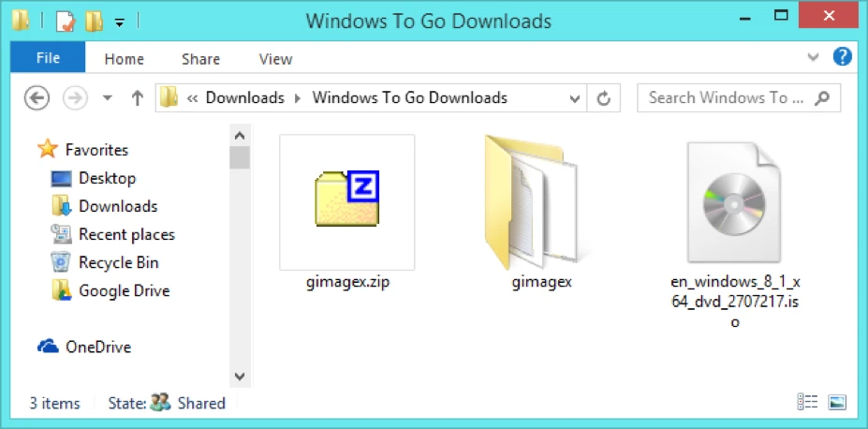
Task: Expand the arrow after Downloads breadcrumb
Action: [x=298, y=98]
